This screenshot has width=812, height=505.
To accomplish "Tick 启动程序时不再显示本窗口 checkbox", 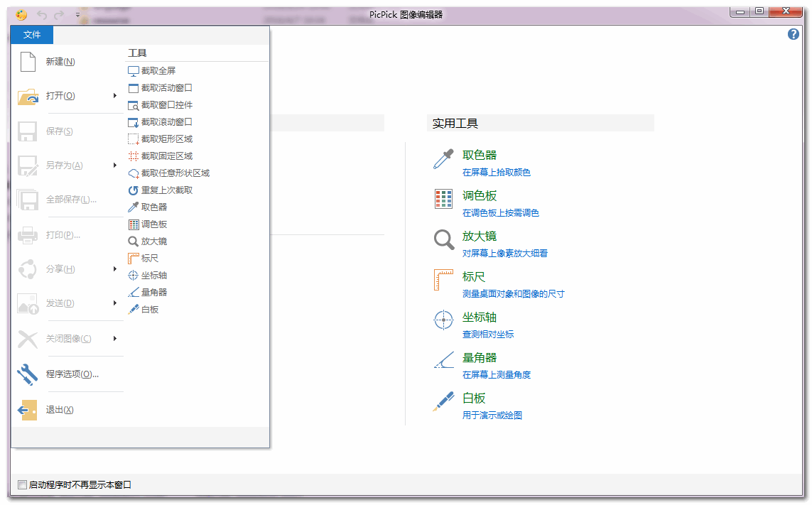I will (x=22, y=485).
